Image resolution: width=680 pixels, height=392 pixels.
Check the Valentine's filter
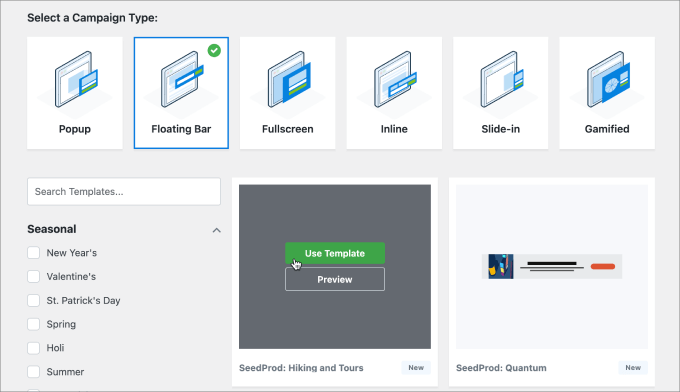coord(33,277)
